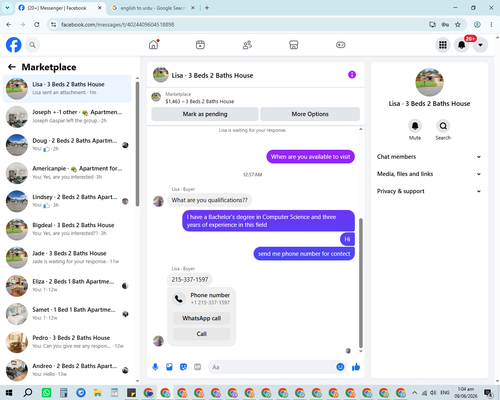The image size is (500, 400).
Task: Open conversation information purple icon
Action: pyautogui.click(x=352, y=75)
